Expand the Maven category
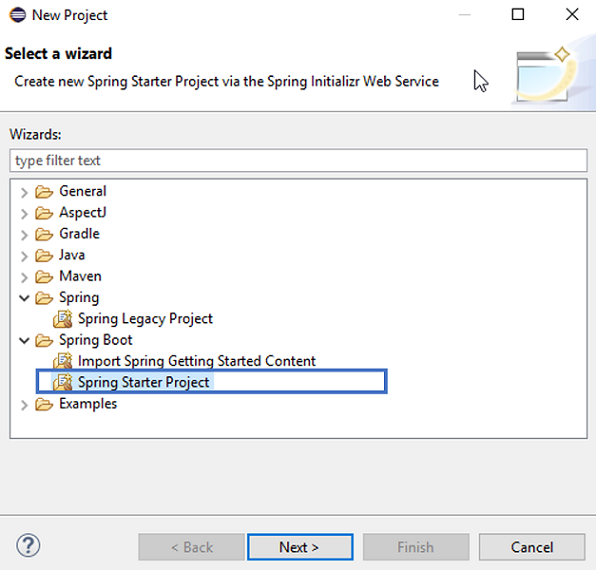The height and width of the screenshot is (570, 596). pyautogui.click(x=24, y=277)
